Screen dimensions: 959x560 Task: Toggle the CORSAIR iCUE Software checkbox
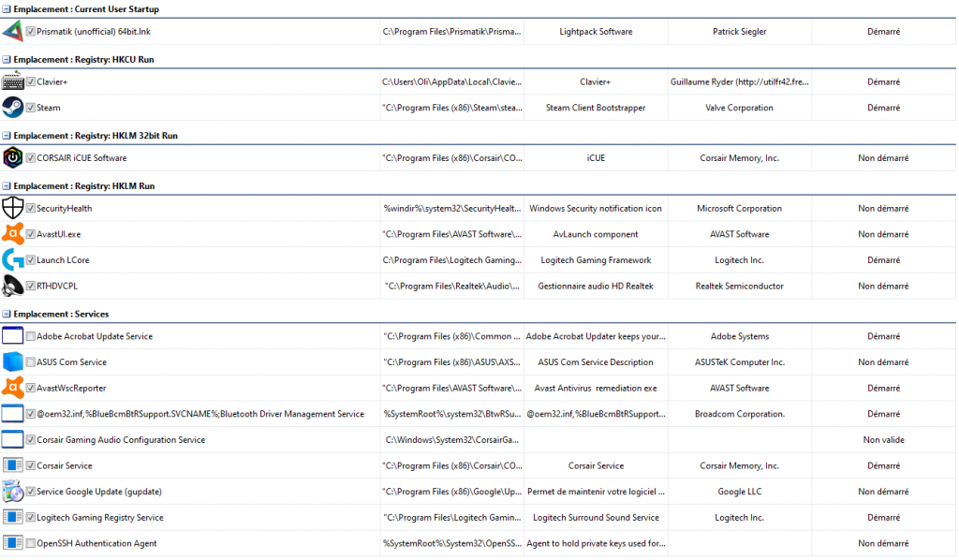tap(31, 157)
